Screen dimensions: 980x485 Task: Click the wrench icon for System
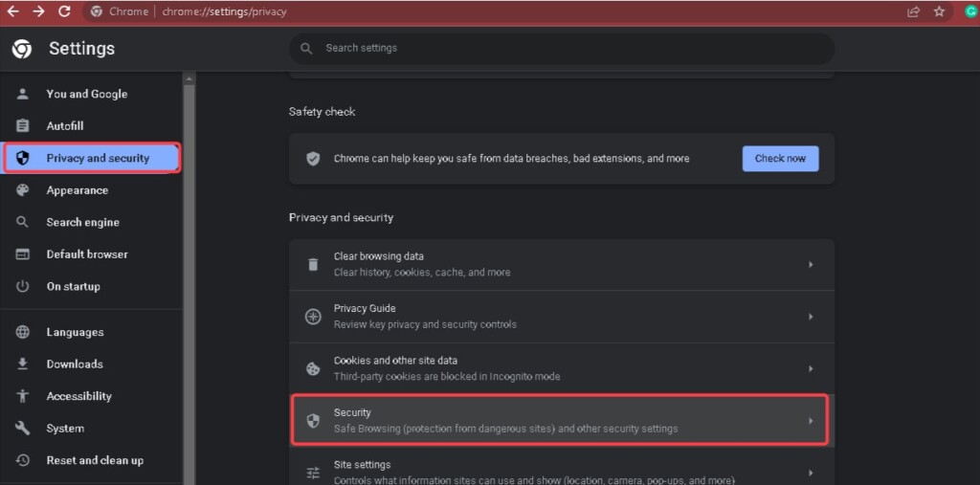click(23, 429)
